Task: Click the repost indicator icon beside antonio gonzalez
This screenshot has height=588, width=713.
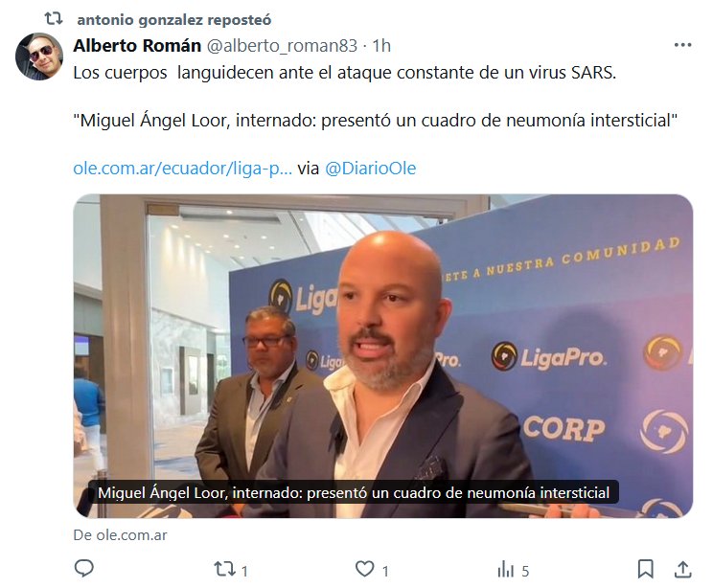Action: (x=54, y=19)
